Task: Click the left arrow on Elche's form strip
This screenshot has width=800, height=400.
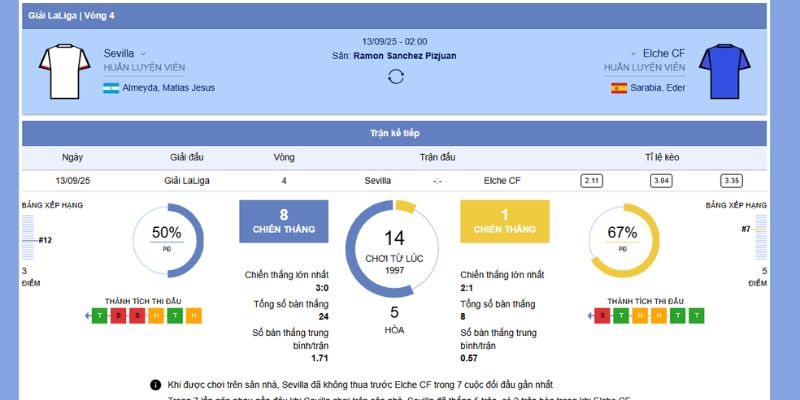Action: [587, 316]
